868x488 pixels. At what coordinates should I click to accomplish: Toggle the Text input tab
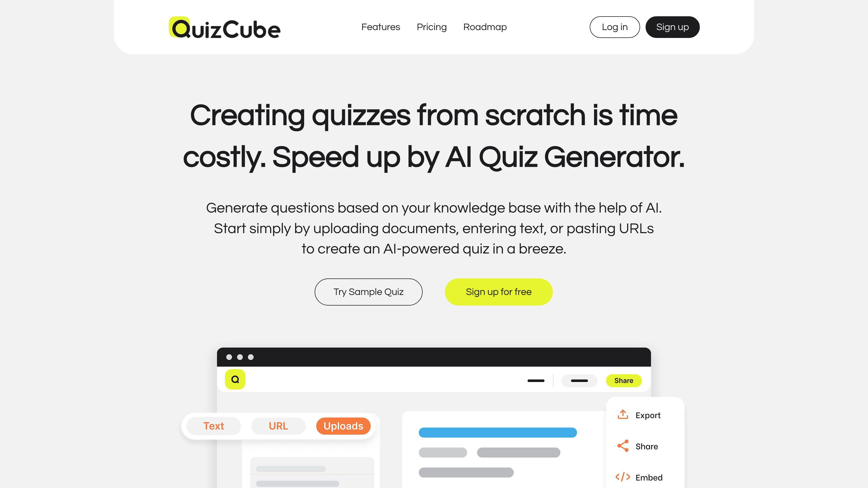213,426
